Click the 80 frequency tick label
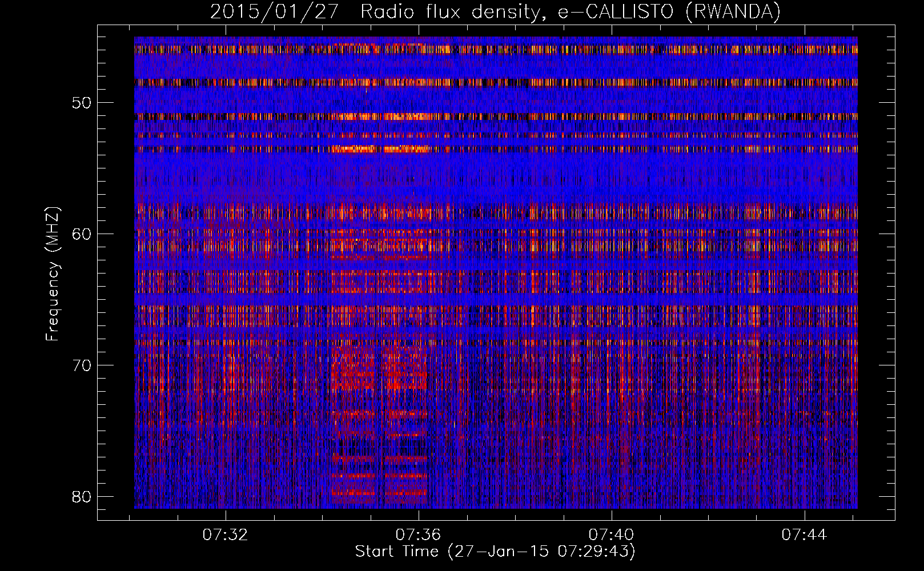This screenshot has width=924, height=571. [82, 496]
